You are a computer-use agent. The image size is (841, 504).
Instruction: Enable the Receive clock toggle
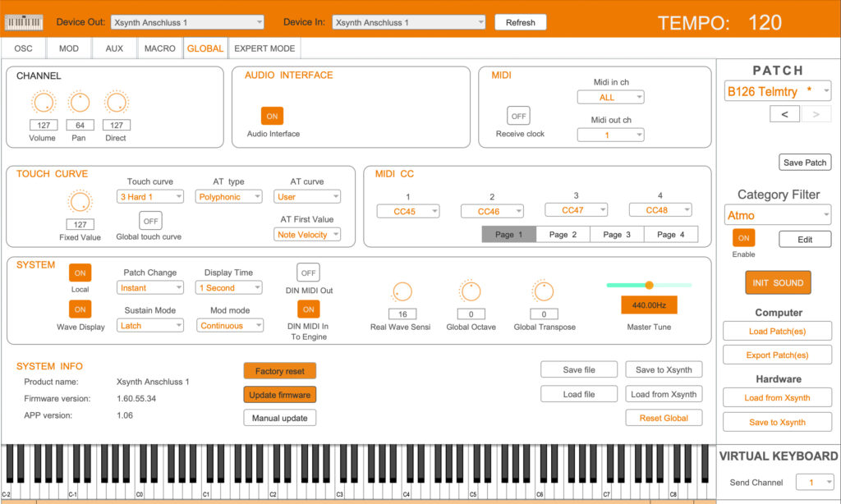click(518, 117)
